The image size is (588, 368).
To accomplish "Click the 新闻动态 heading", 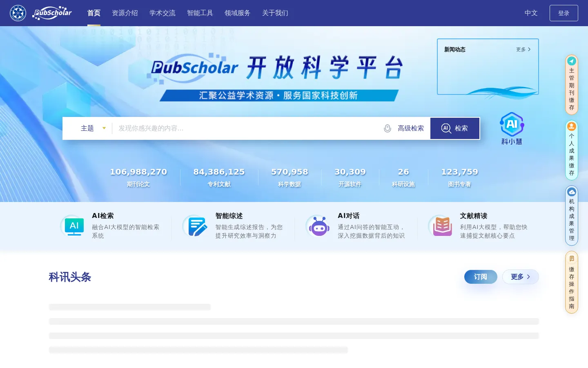I will (x=455, y=49).
